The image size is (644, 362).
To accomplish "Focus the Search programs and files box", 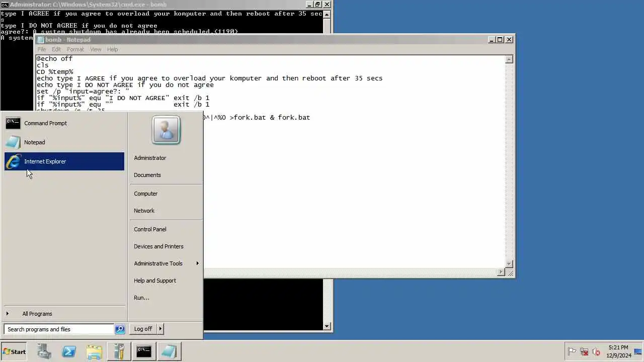I will pyautogui.click(x=59, y=329).
